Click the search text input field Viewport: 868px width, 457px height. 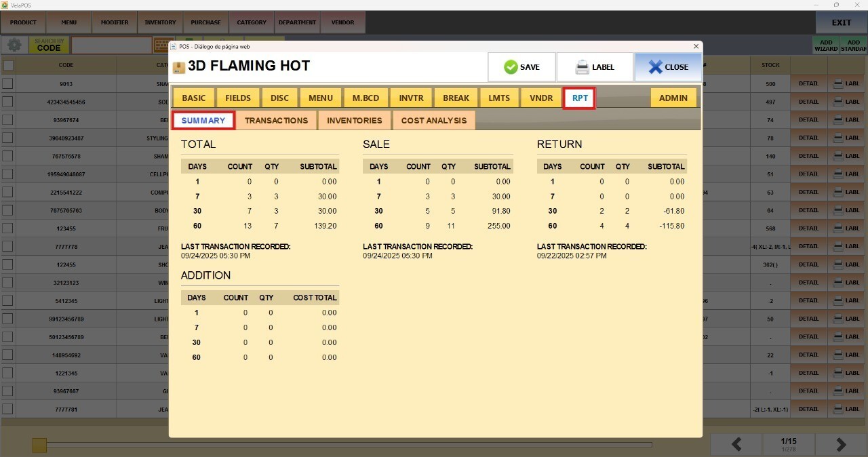coord(111,45)
